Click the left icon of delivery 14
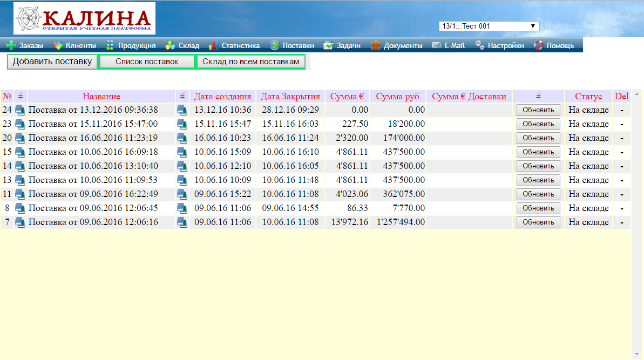The image size is (644, 360). pos(20,166)
